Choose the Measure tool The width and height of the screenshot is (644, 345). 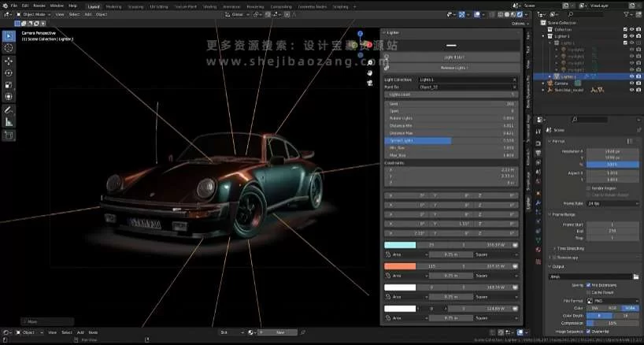pyautogui.click(x=9, y=122)
